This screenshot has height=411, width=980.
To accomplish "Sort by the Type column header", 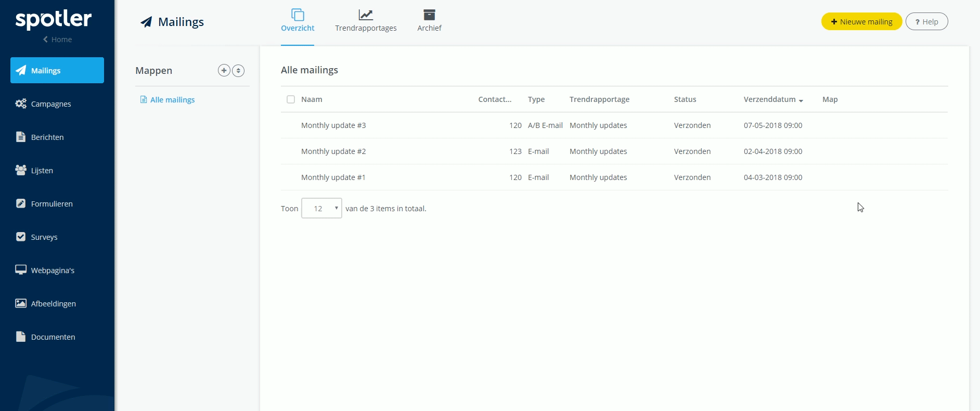I will pos(536,99).
